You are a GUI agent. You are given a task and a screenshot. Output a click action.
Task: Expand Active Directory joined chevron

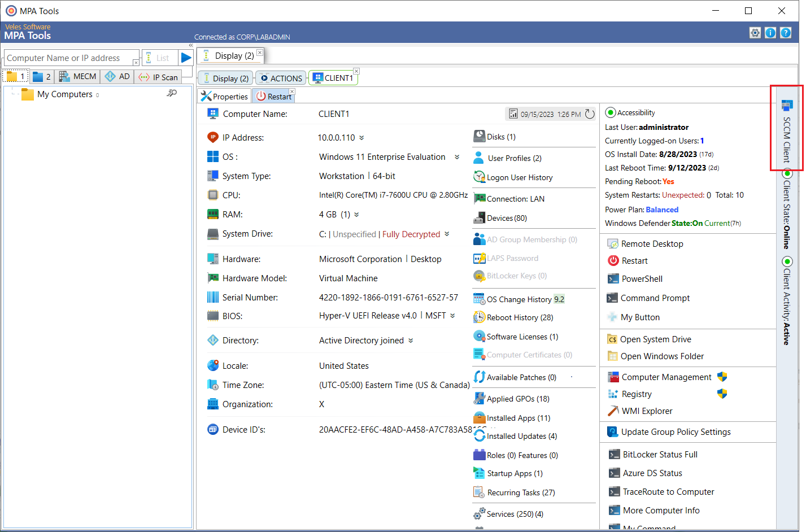click(411, 341)
